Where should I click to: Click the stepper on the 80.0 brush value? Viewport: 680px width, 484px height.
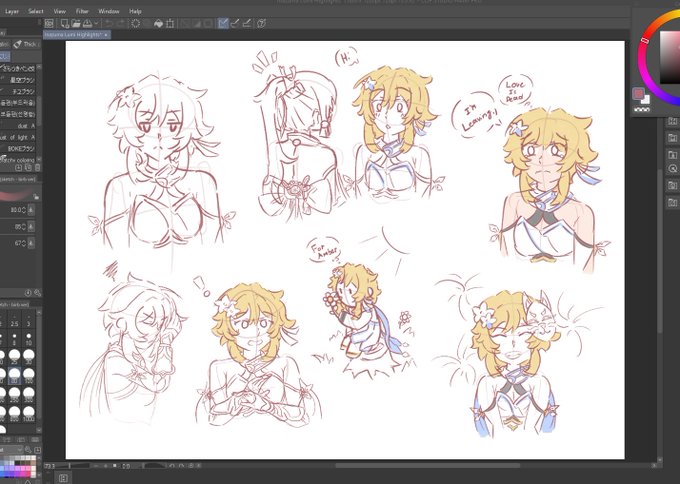click(24, 210)
